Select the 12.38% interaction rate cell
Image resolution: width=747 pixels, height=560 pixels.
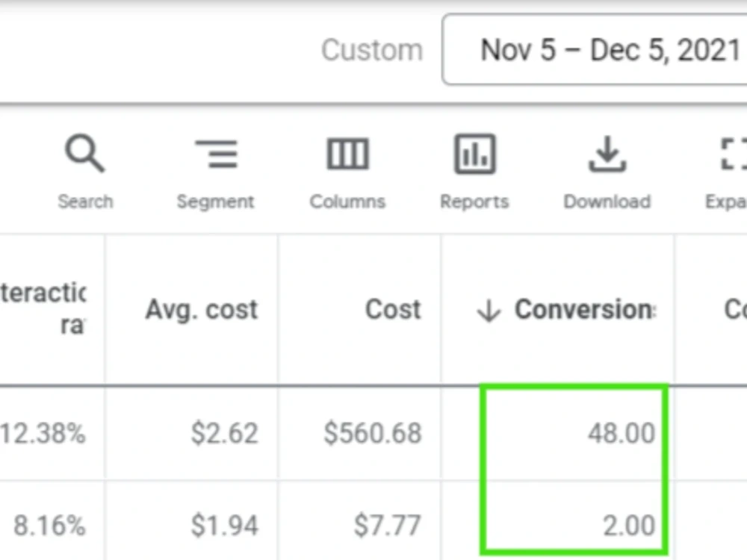coord(43,433)
